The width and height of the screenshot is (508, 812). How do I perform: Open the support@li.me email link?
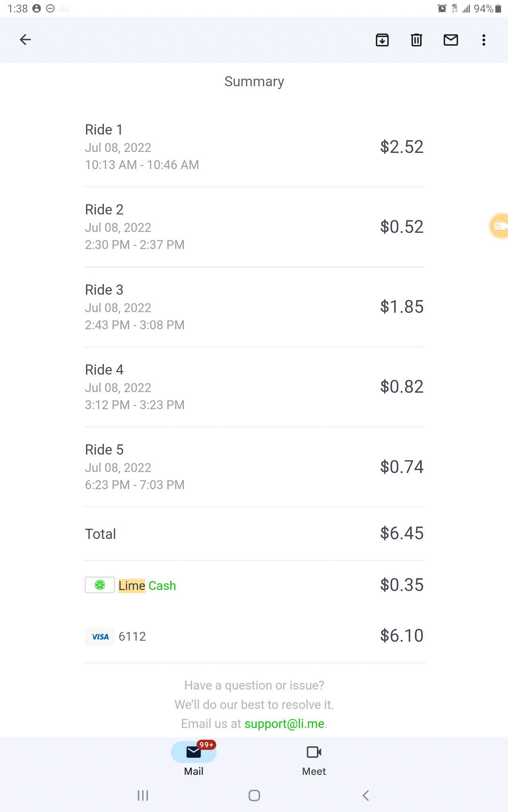pos(284,724)
